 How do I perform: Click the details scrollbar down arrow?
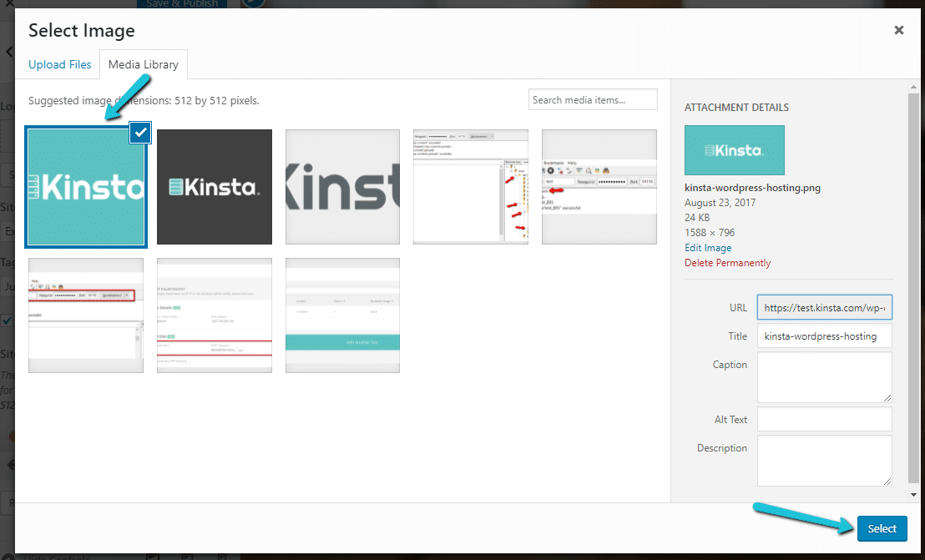pos(913,495)
